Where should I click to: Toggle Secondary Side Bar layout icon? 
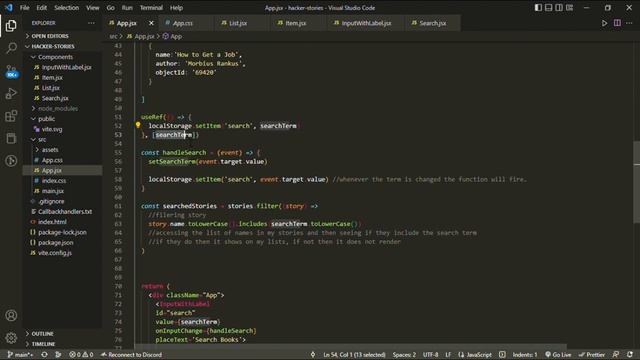tap(559, 8)
